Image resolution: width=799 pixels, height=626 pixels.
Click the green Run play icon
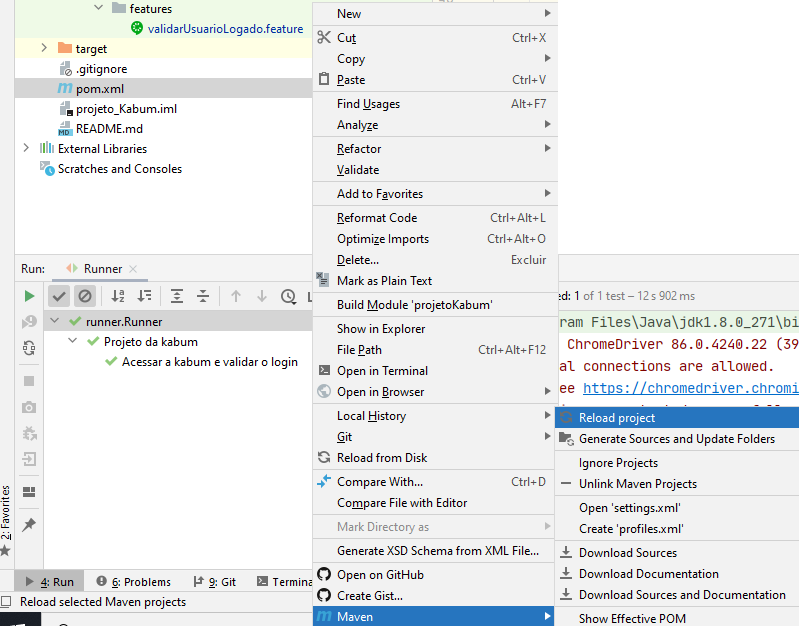29,296
